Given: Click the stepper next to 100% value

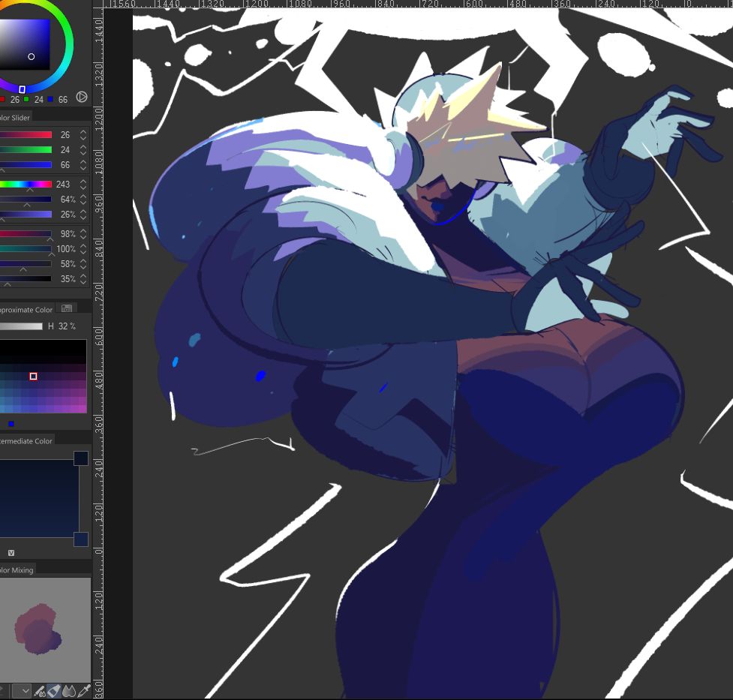Looking at the screenshot, I should click(x=83, y=249).
